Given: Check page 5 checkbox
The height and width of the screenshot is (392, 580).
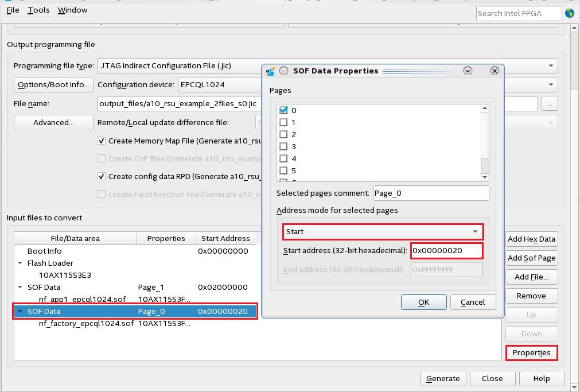Looking at the screenshot, I should click(x=283, y=170).
